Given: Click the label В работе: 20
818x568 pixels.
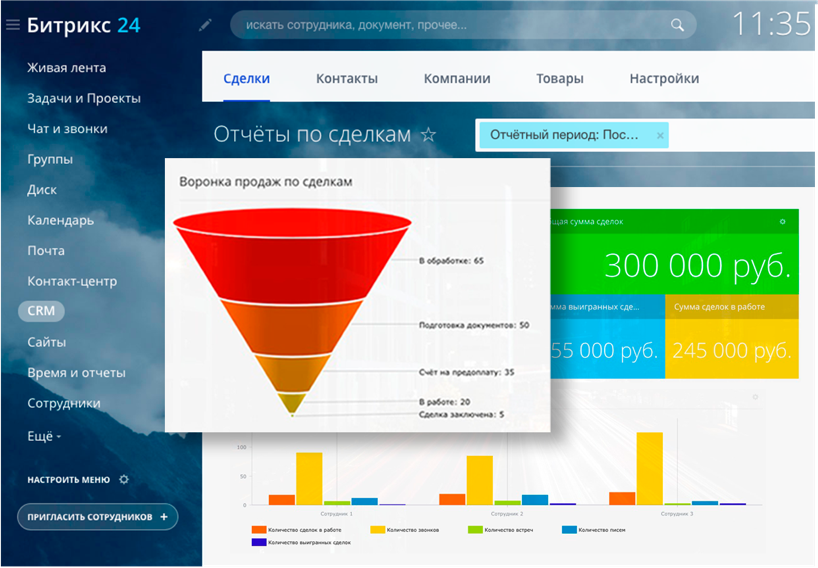Looking at the screenshot, I should click(x=444, y=402).
